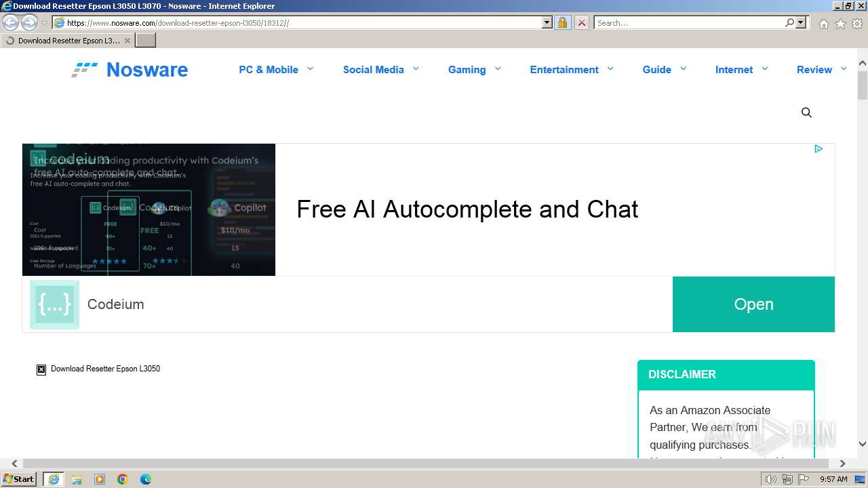
Task: Click inside the IE search box
Action: [688, 22]
